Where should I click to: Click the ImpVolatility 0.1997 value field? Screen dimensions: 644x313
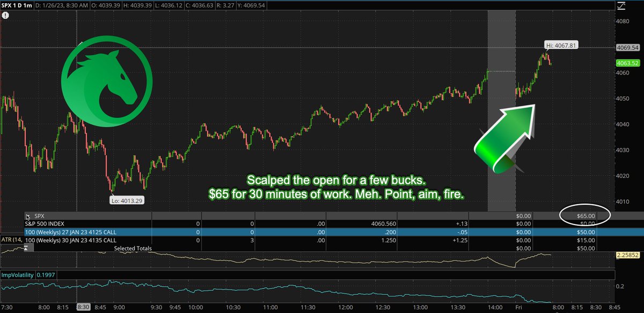click(45, 274)
